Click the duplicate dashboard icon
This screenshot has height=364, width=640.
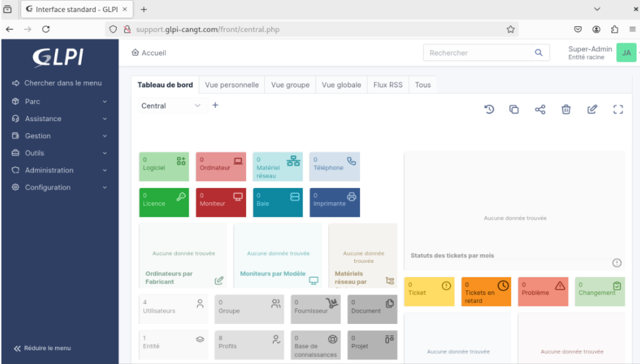point(514,109)
